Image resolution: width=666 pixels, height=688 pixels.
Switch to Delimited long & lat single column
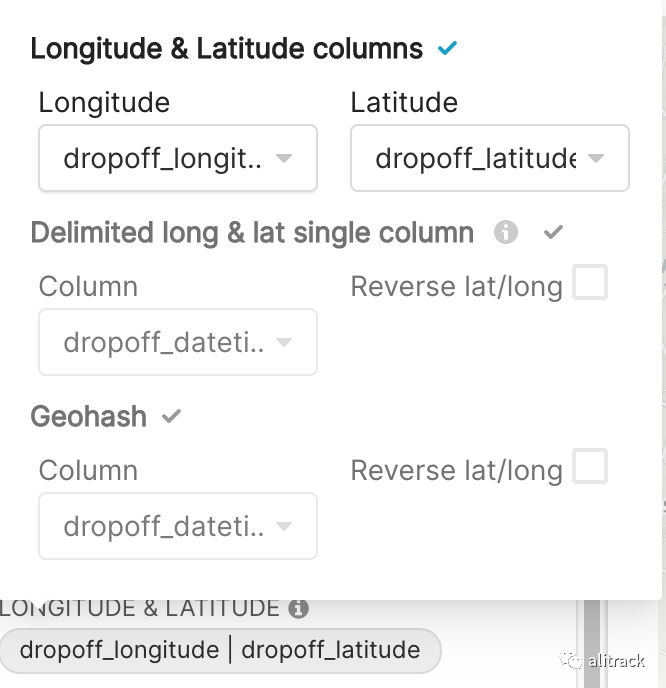tap(252, 233)
